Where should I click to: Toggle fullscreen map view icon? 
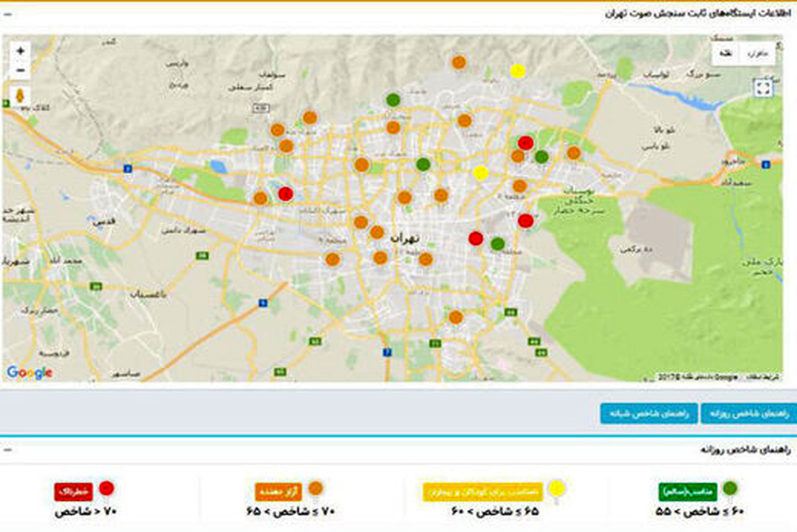763,88
